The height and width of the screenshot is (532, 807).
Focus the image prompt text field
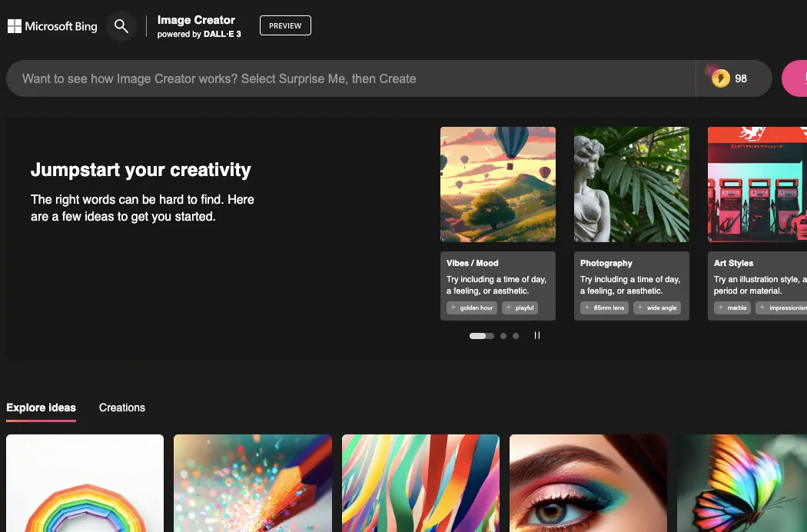pos(346,78)
